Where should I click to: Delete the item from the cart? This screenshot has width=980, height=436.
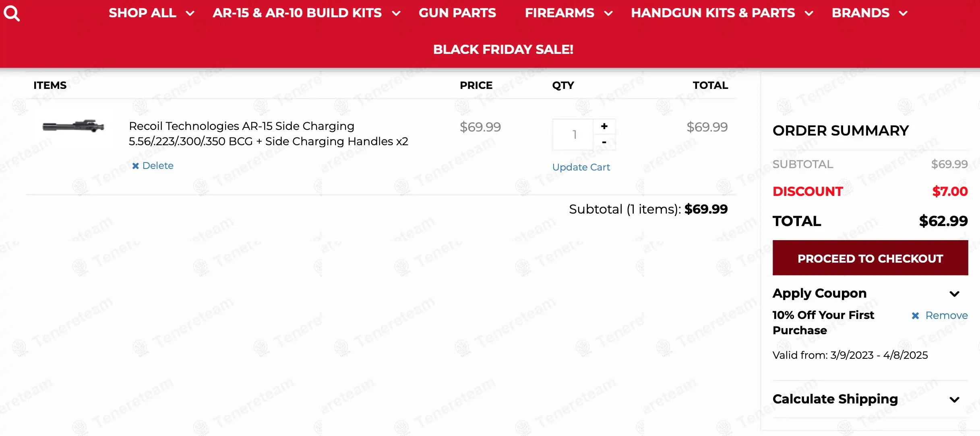[157, 166]
